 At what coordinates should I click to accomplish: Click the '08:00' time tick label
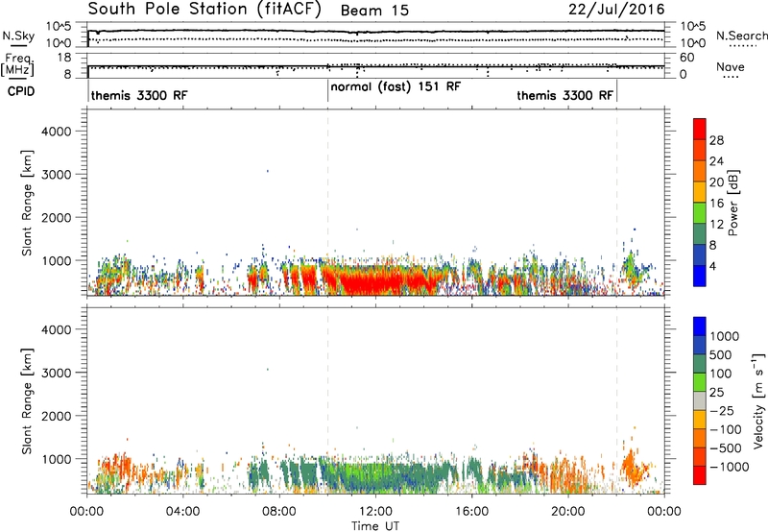tap(279, 512)
